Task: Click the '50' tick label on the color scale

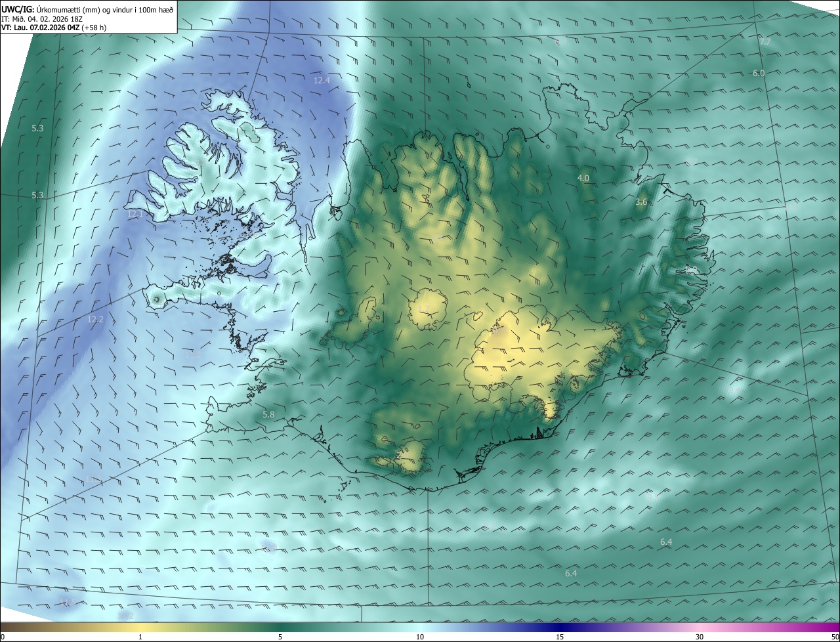Action: coord(835,637)
